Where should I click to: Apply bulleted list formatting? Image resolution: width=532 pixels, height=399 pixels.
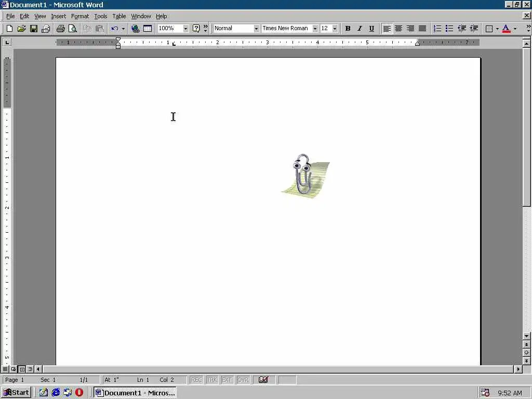449,29
